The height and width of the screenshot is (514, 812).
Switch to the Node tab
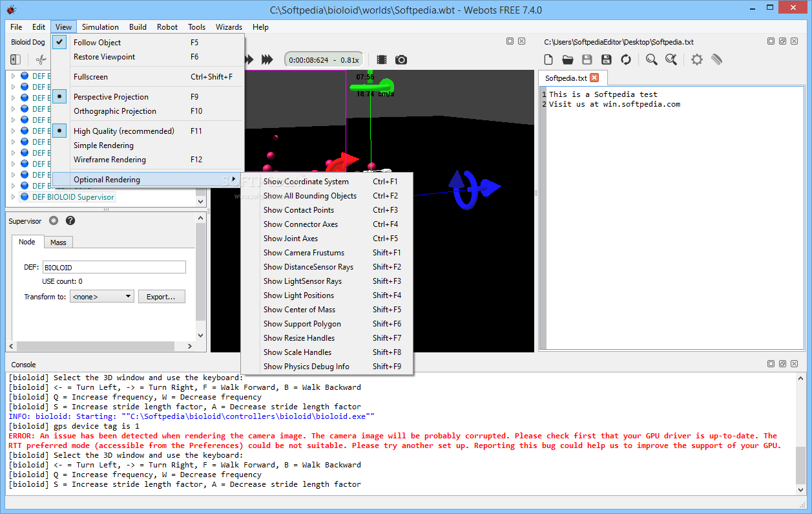27,242
